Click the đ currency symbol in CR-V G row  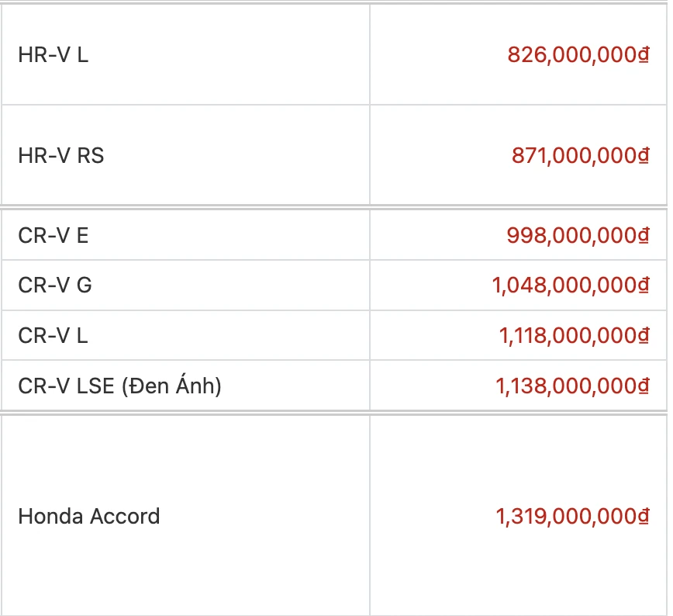pos(644,286)
